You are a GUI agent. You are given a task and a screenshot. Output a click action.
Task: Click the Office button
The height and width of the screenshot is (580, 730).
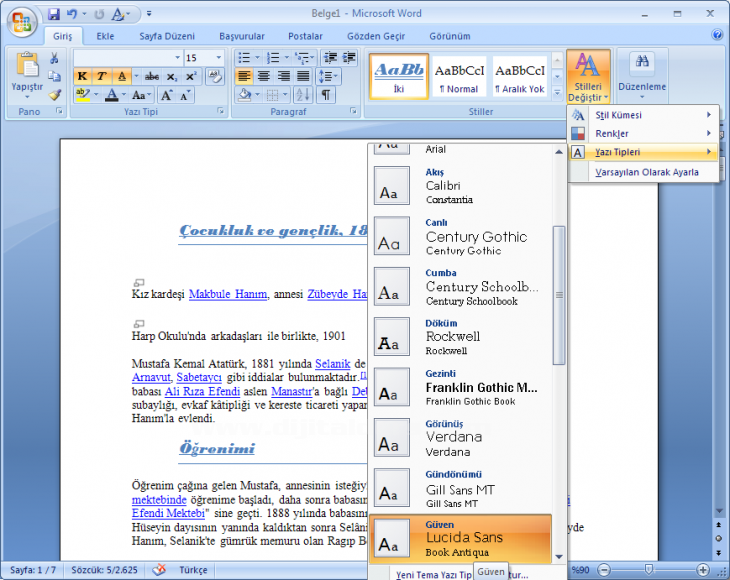coord(21,19)
